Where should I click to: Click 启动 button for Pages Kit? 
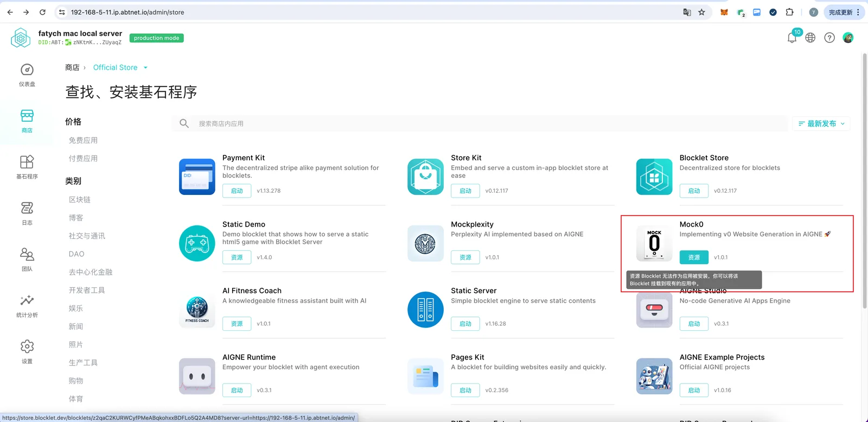(465, 390)
